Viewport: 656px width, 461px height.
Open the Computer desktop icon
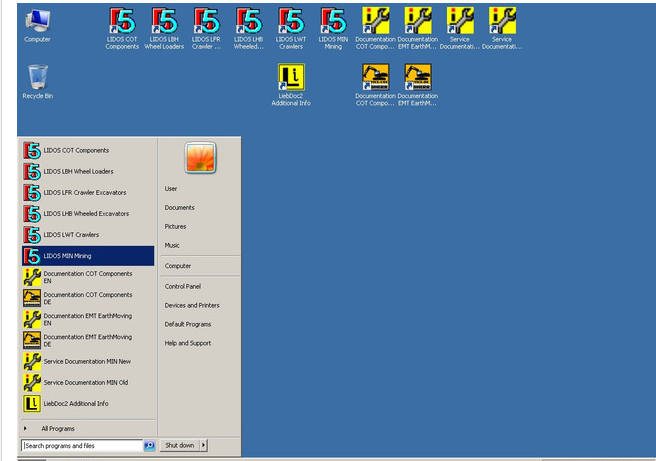tap(37, 26)
